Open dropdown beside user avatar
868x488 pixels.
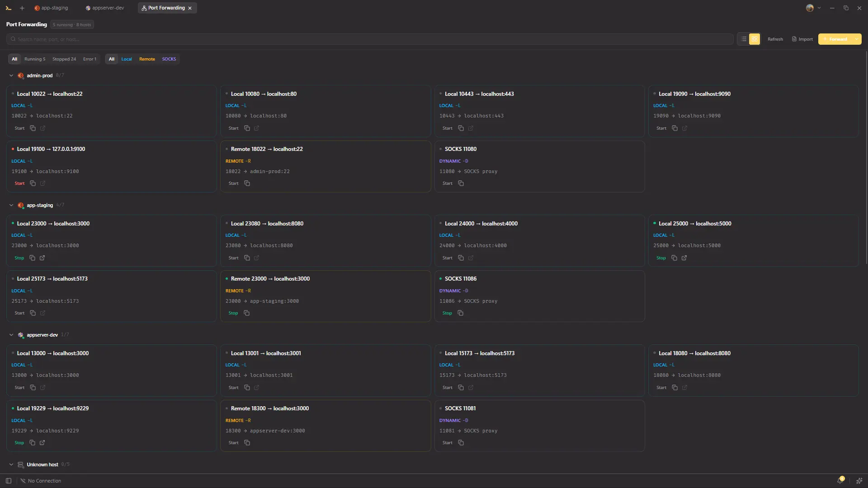[819, 8]
